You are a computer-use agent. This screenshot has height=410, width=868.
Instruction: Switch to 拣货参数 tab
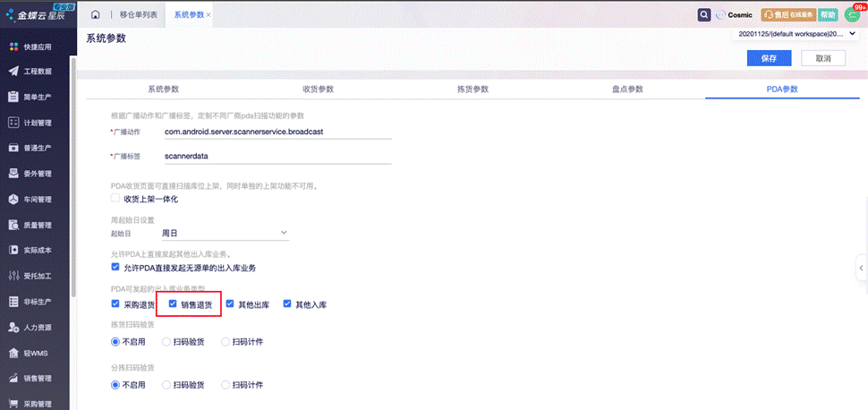[x=472, y=90]
